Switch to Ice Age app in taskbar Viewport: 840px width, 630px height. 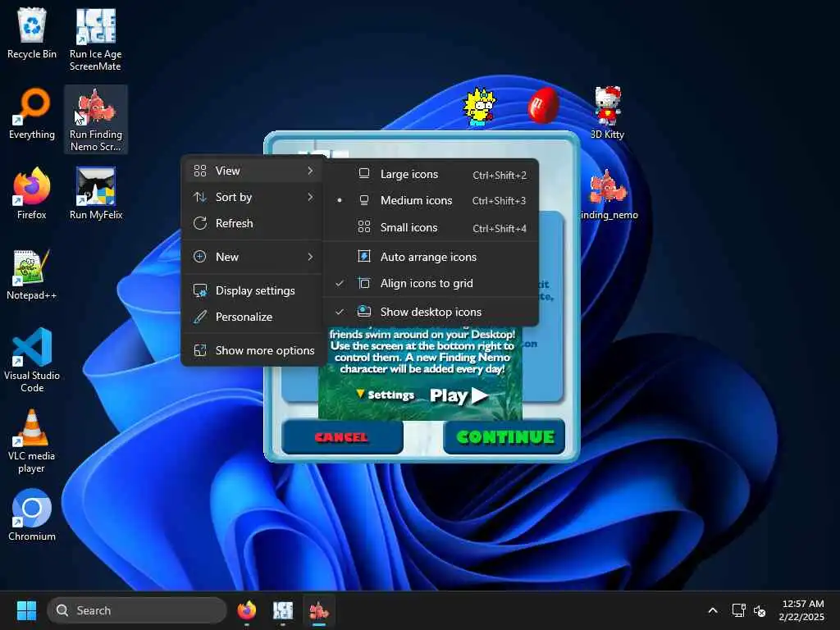click(x=283, y=610)
